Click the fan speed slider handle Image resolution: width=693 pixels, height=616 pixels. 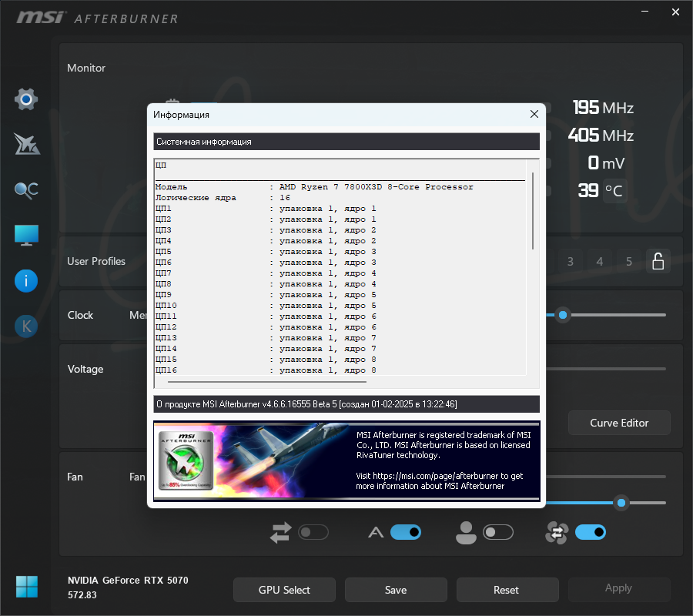pos(621,503)
